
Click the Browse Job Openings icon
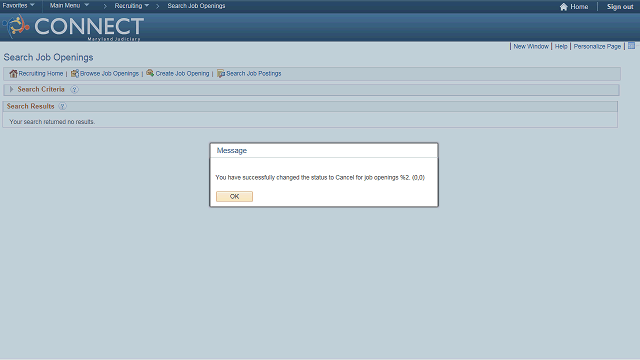point(75,73)
